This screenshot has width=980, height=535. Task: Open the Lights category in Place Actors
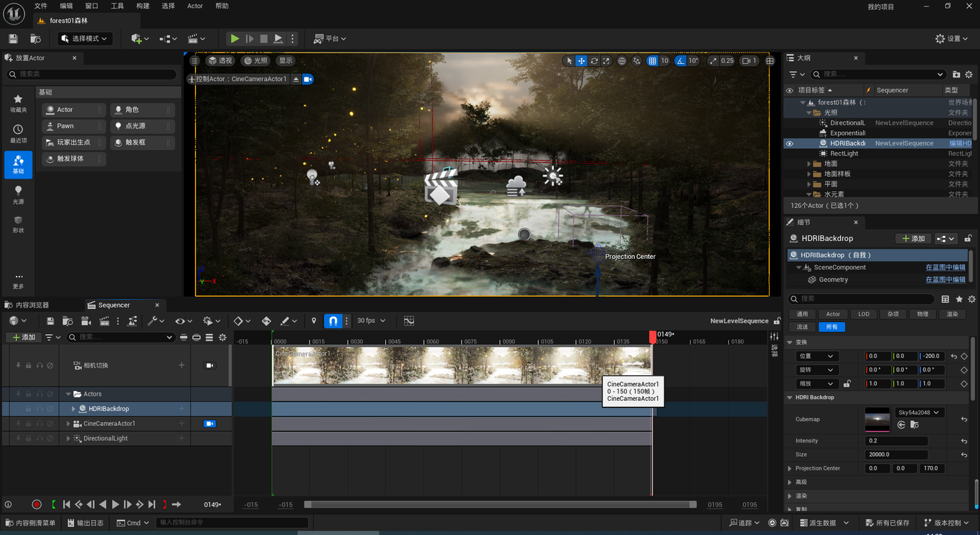18,194
